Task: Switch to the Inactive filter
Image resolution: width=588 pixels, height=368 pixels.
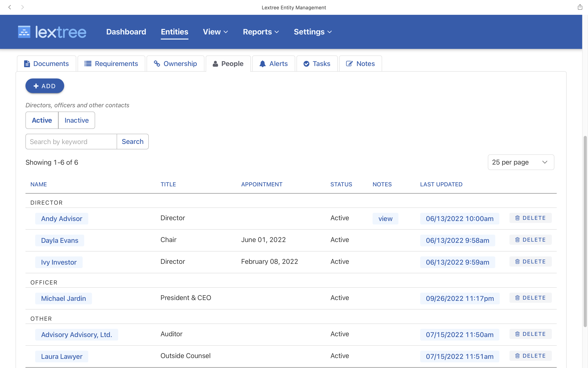Action: 77,120
